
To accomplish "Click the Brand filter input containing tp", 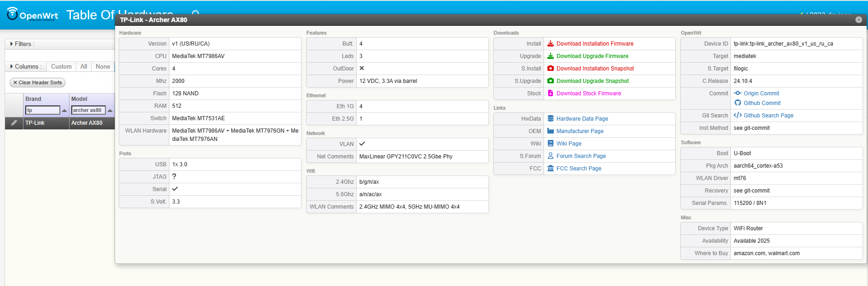I will 42,111.
